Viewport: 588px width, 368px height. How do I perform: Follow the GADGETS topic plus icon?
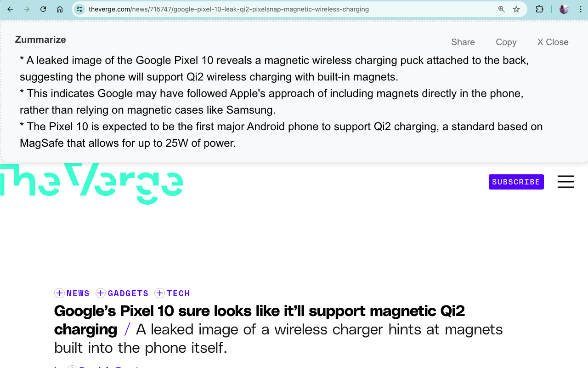101,293
